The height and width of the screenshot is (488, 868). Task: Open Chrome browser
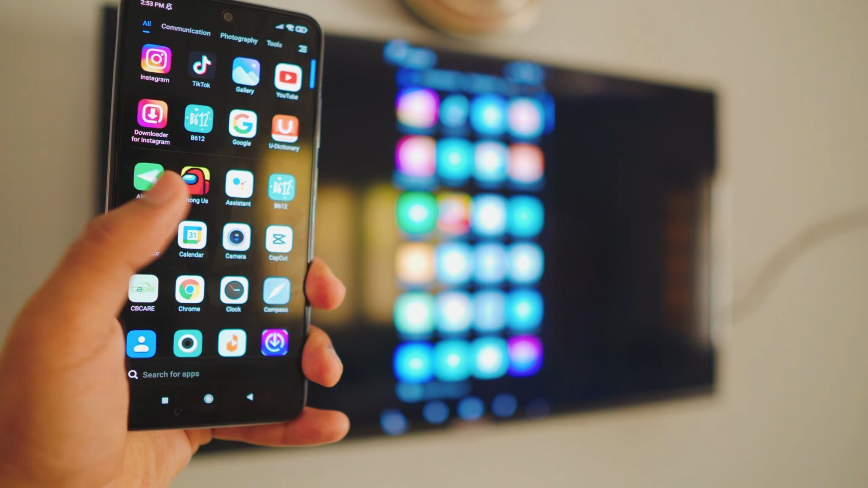tap(189, 291)
